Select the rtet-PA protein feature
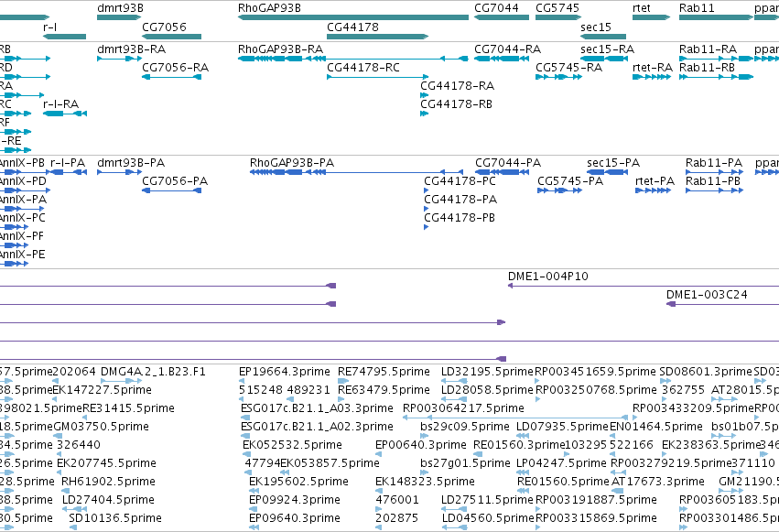The height and width of the screenshot is (532, 779). coord(654,190)
